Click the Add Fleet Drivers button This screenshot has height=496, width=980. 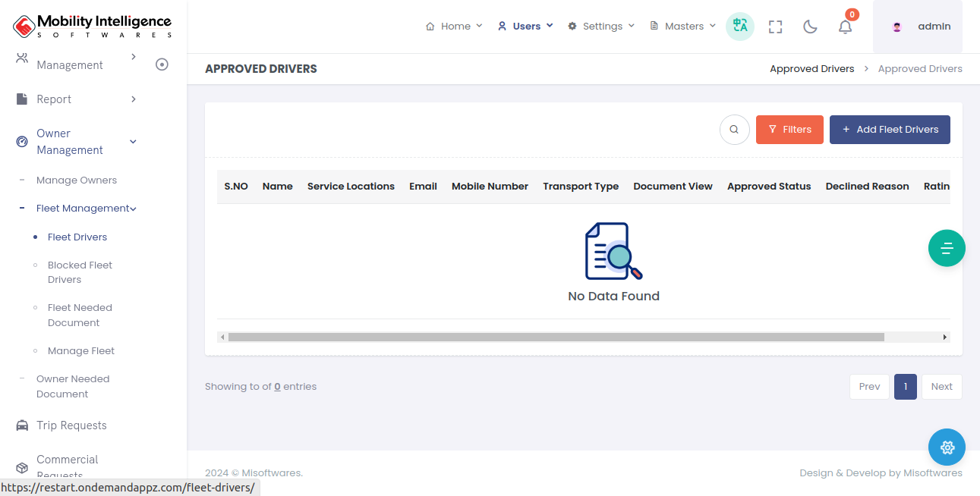click(x=890, y=130)
